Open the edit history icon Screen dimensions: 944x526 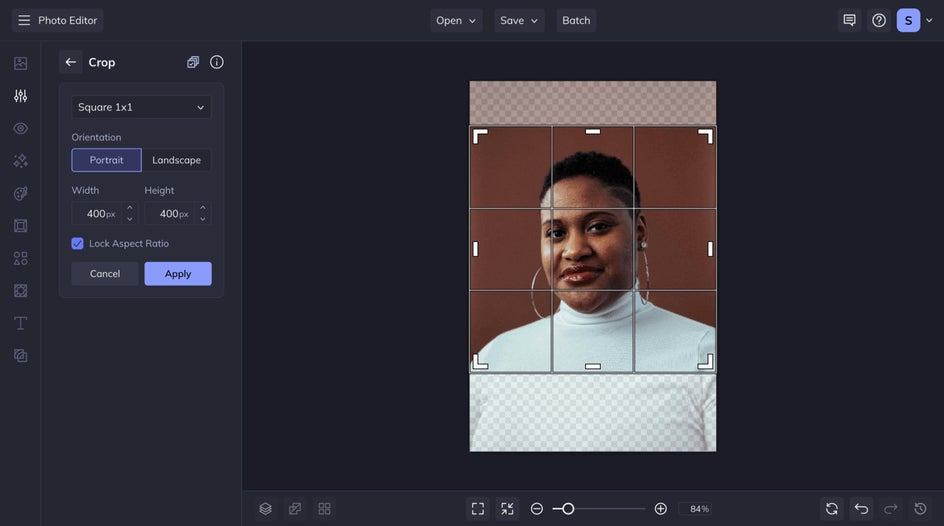pos(921,509)
